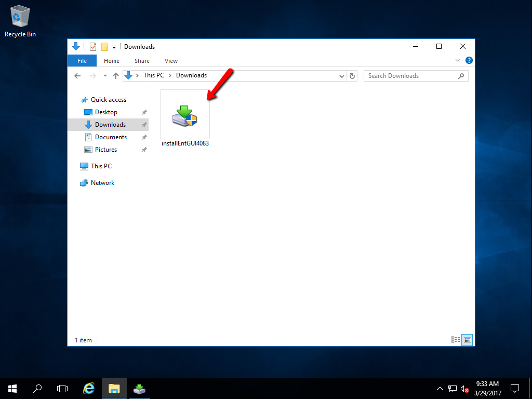Select Network in navigation pane

tap(102, 183)
